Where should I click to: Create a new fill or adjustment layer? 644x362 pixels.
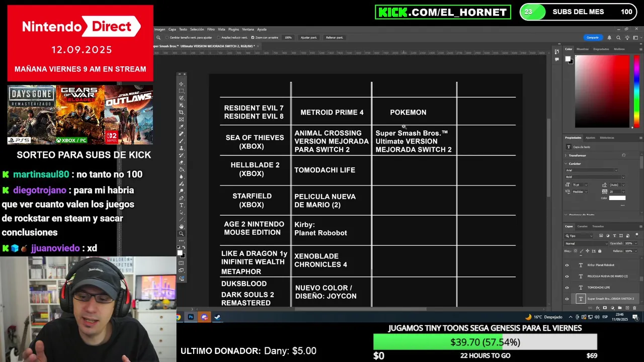click(x=612, y=308)
